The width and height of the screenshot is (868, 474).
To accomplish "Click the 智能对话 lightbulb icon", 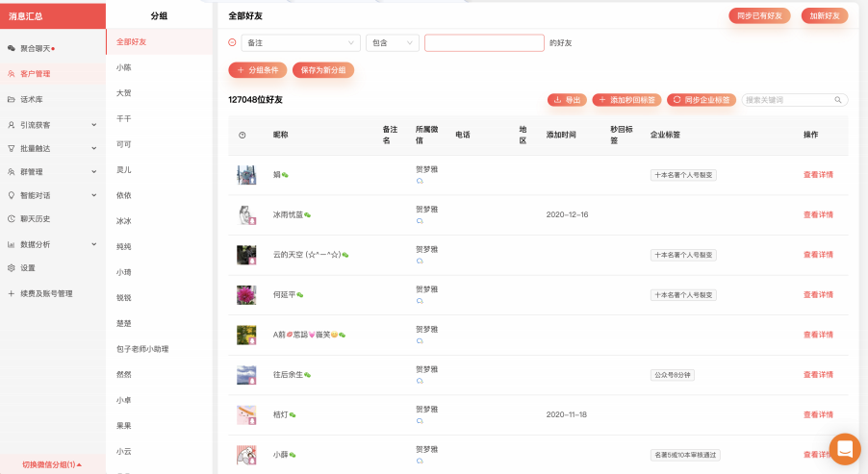I will click(x=12, y=195).
